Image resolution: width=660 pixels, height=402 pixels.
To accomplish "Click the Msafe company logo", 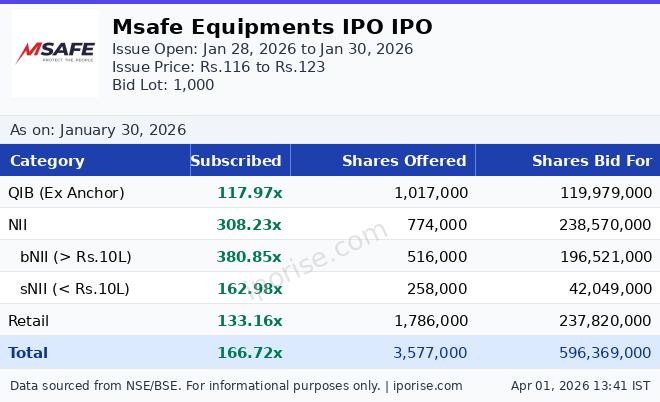I will click(56, 52).
